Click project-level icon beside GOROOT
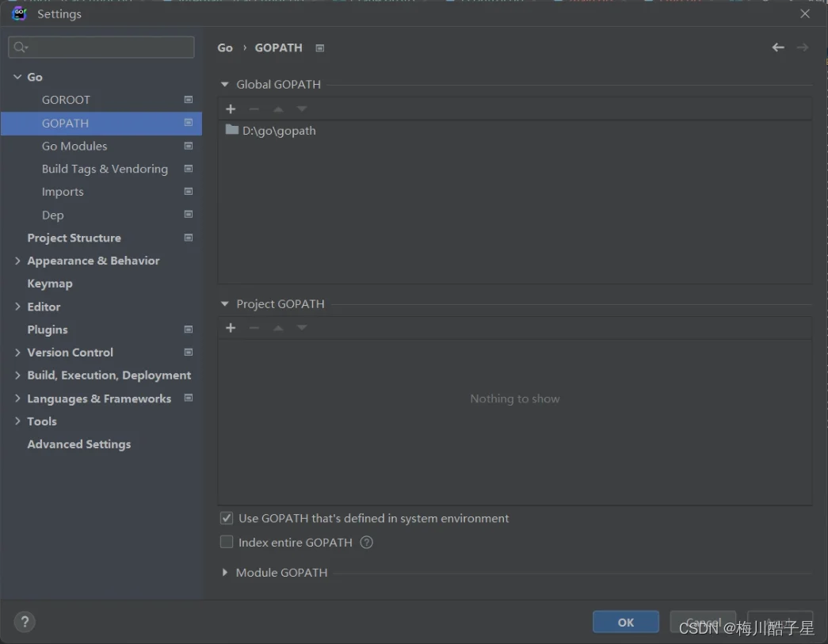Screen dimensions: 828x644 click(189, 100)
